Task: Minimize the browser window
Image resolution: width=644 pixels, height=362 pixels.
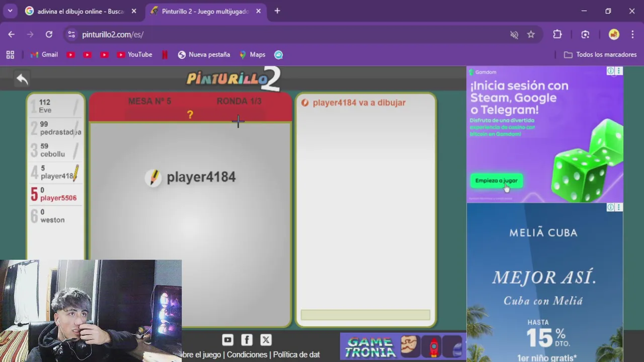Action: 584,11
